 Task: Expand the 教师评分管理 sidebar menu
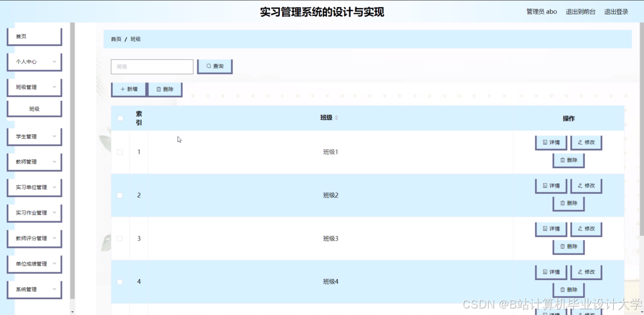pos(34,238)
